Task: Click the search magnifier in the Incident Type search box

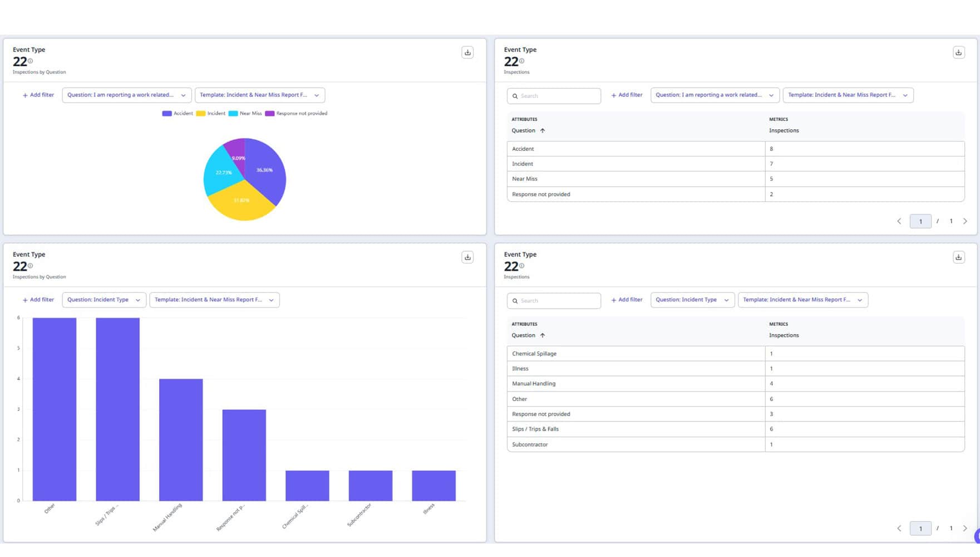Action: pyautogui.click(x=515, y=301)
